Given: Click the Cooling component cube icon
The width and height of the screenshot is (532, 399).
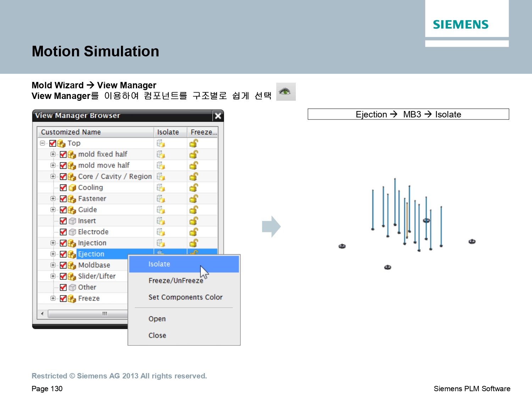Looking at the screenshot, I should (72, 188).
